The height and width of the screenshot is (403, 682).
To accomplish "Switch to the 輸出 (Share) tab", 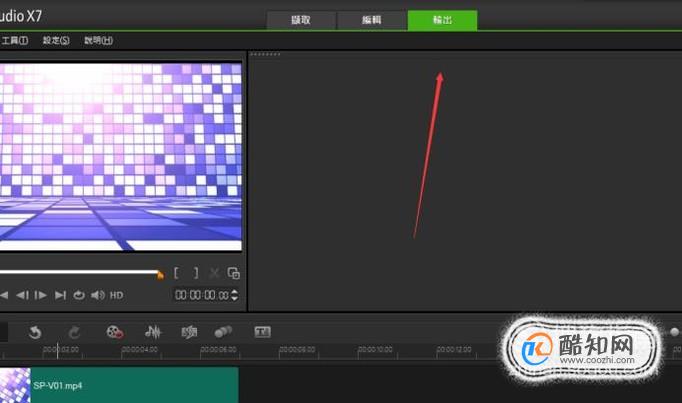I will point(442,20).
